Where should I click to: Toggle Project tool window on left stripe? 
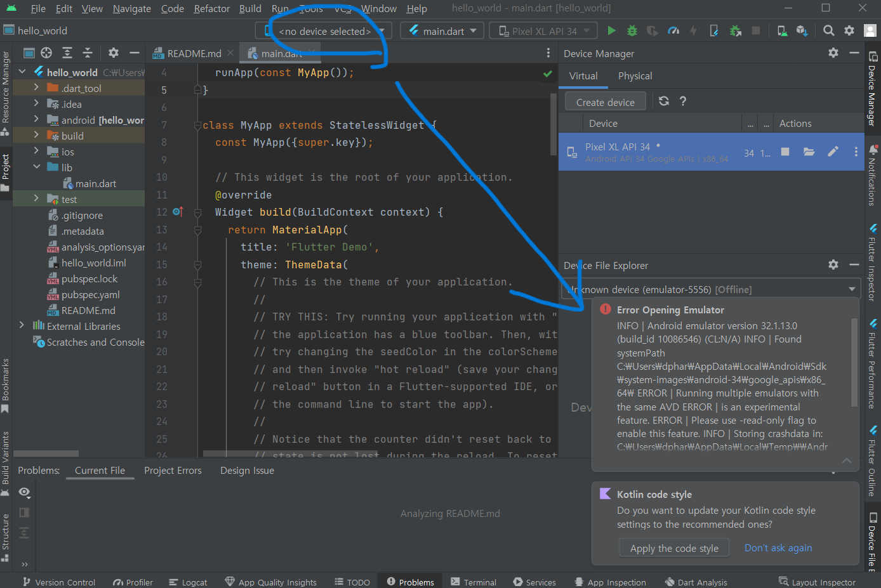6,172
